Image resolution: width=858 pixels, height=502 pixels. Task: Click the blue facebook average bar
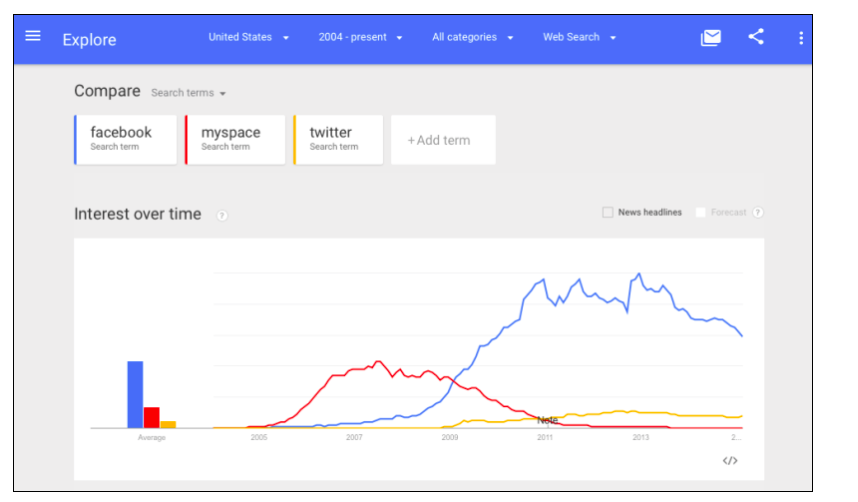coord(135,394)
